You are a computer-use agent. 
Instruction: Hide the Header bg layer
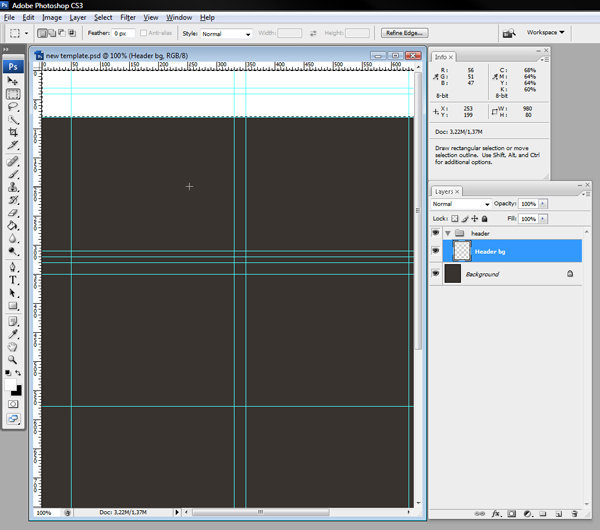click(435, 250)
